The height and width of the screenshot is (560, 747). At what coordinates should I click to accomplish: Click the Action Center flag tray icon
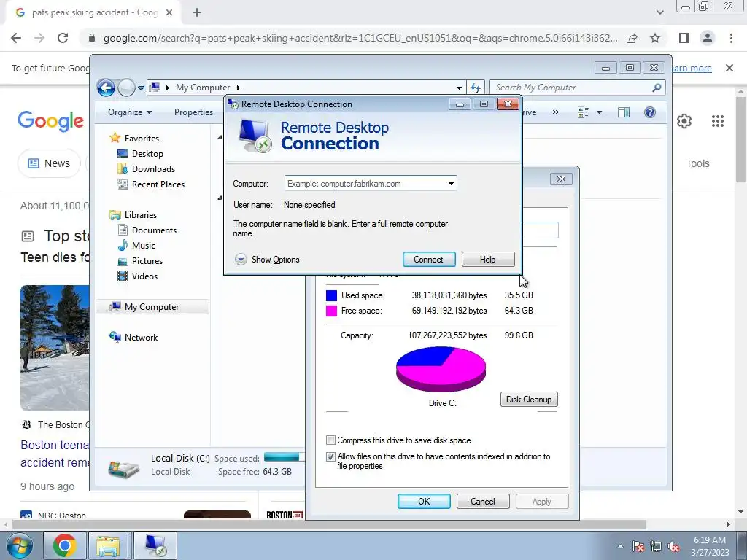tap(639, 546)
